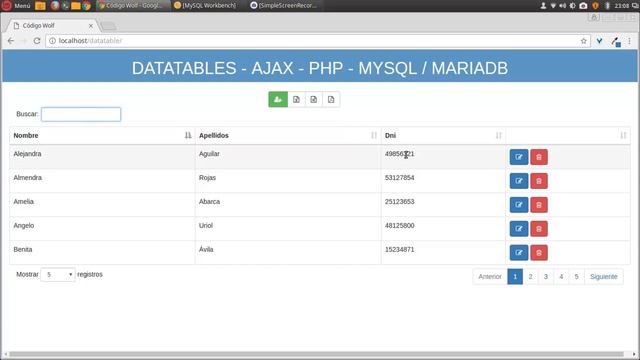The height and width of the screenshot is (360, 640).
Task: Go back in browser history
Action: coord(11,41)
